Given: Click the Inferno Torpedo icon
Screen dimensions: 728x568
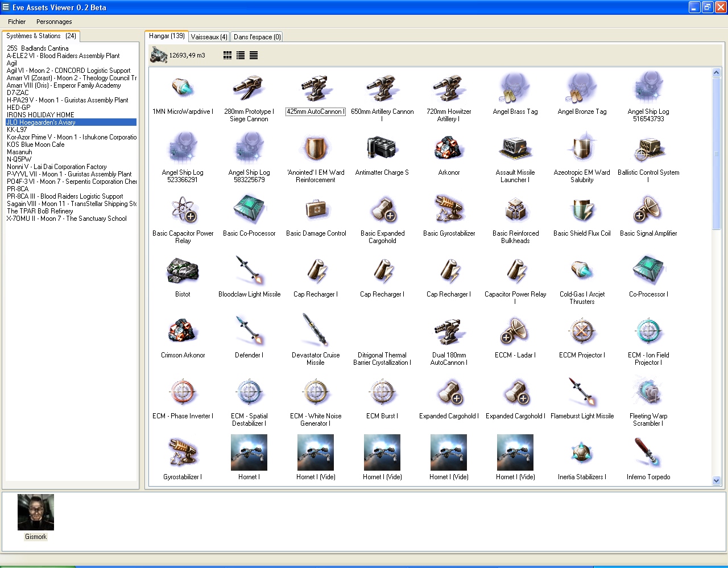Looking at the screenshot, I should point(648,454).
